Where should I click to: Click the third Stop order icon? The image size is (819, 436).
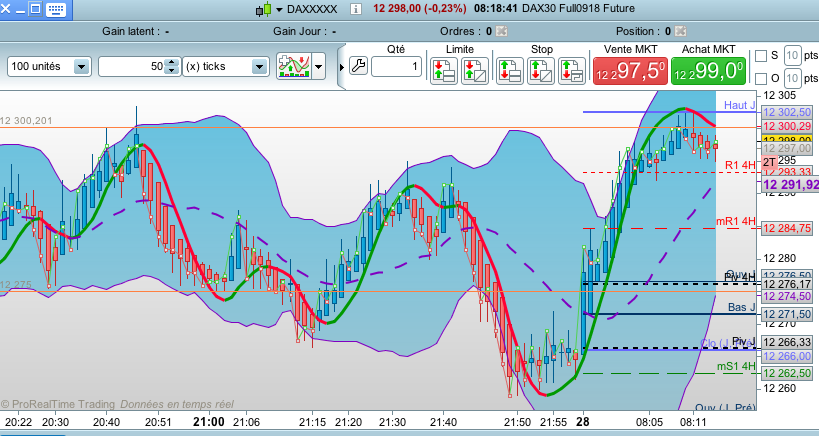(573, 70)
